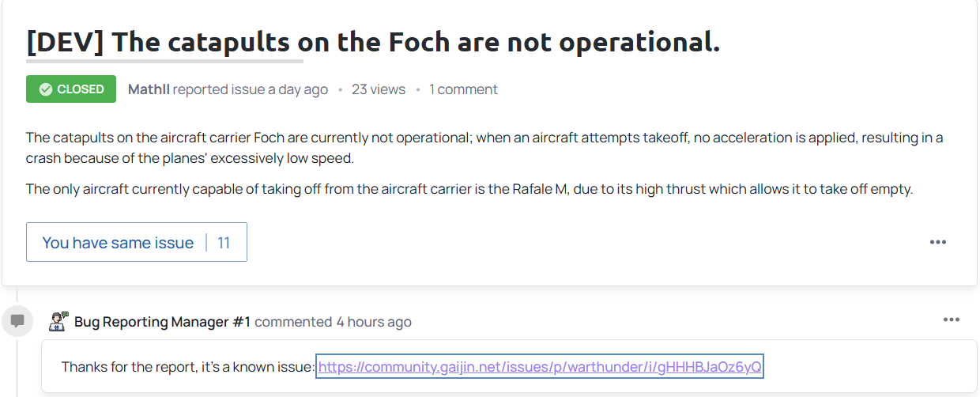Click the comment bubble icon on the timeline
The image size is (980, 397).
click(17, 321)
